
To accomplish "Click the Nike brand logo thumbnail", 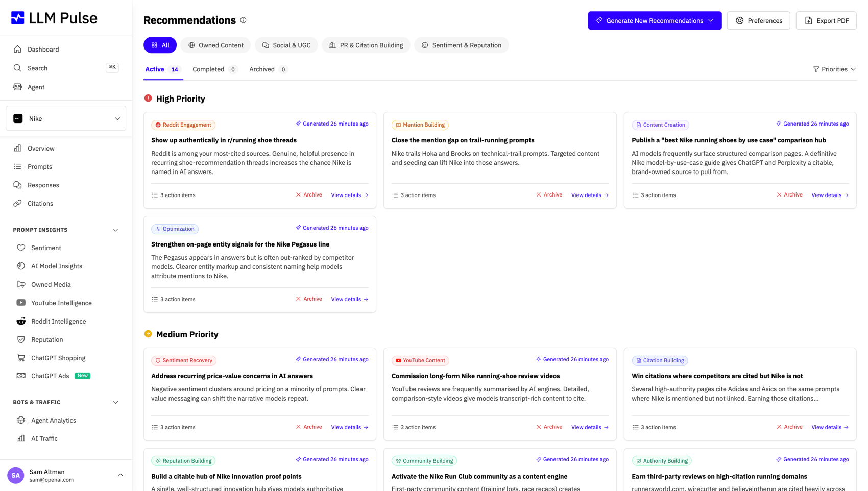I will click(x=18, y=119).
